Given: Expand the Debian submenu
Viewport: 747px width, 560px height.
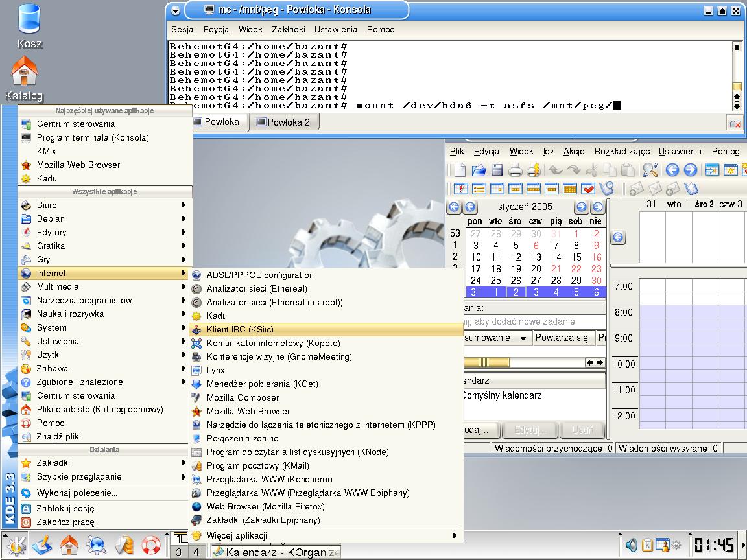Looking at the screenshot, I should pos(105,218).
